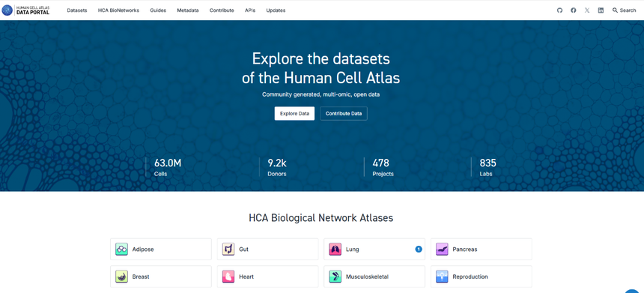Open the Heart network atlas card
This screenshot has width=644, height=293.
pyautogui.click(x=268, y=277)
